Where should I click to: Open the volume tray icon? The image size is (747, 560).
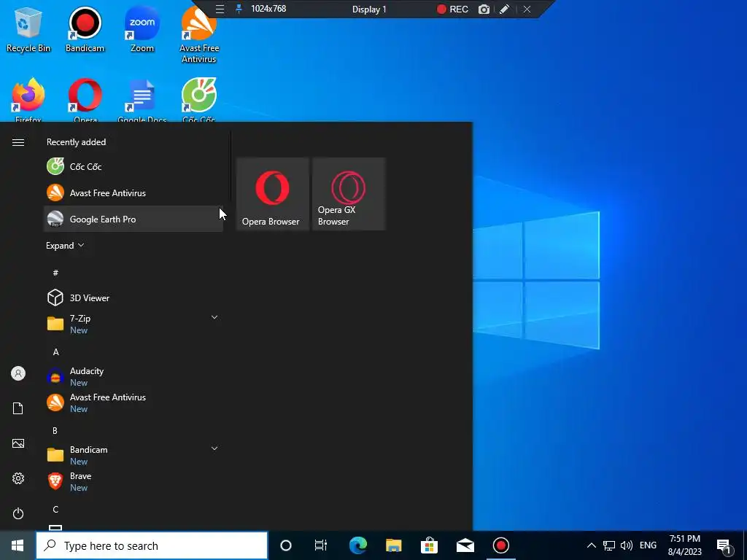pos(627,545)
